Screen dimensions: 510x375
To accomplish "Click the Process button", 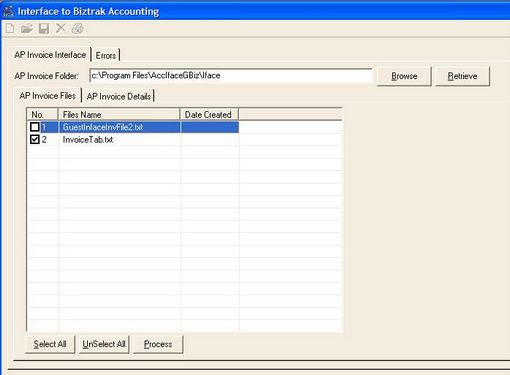I will (x=158, y=344).
